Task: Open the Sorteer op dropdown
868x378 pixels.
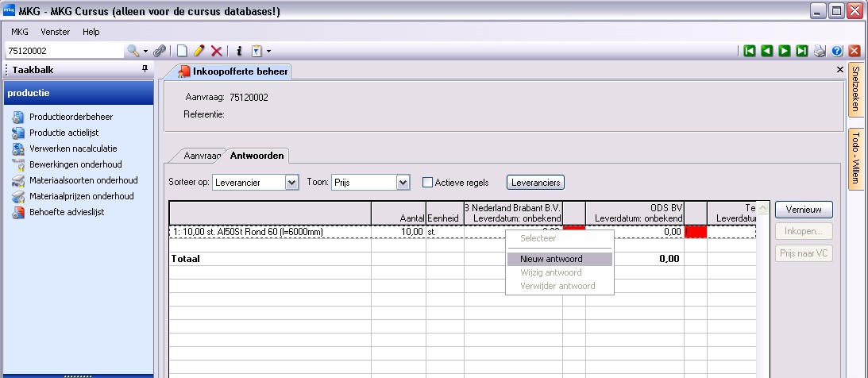Action: pyautogui.click(x=291, y=182)
